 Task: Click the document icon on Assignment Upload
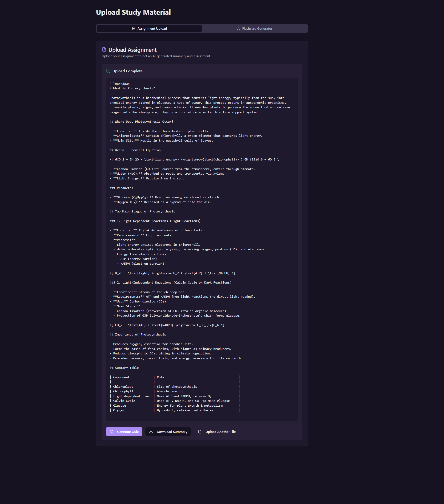134,29
